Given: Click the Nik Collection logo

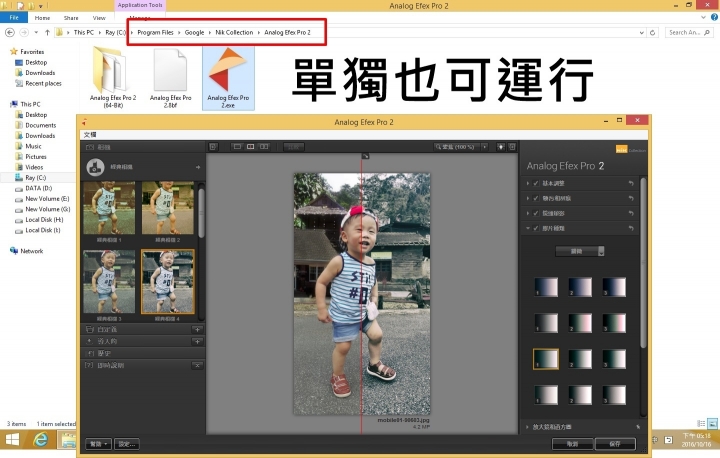Looking at the screenshot, I should click(630, 149).
